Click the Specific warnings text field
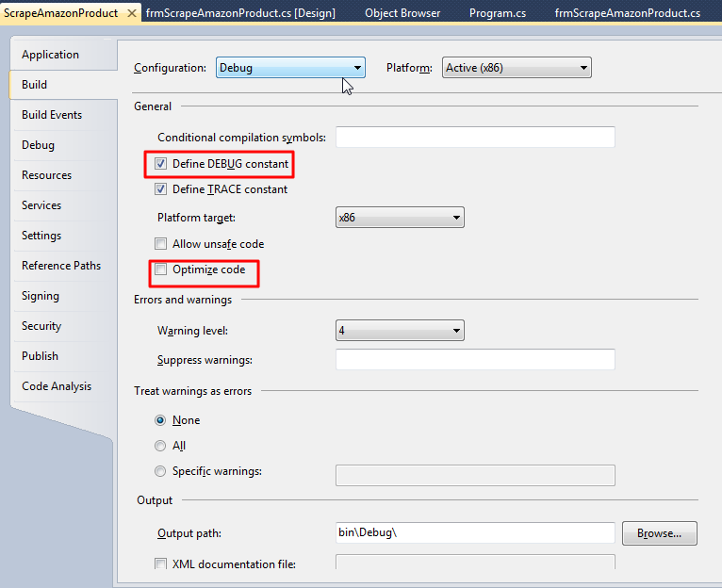This screenshot has width=722, height=588. (x=475, y=476)
